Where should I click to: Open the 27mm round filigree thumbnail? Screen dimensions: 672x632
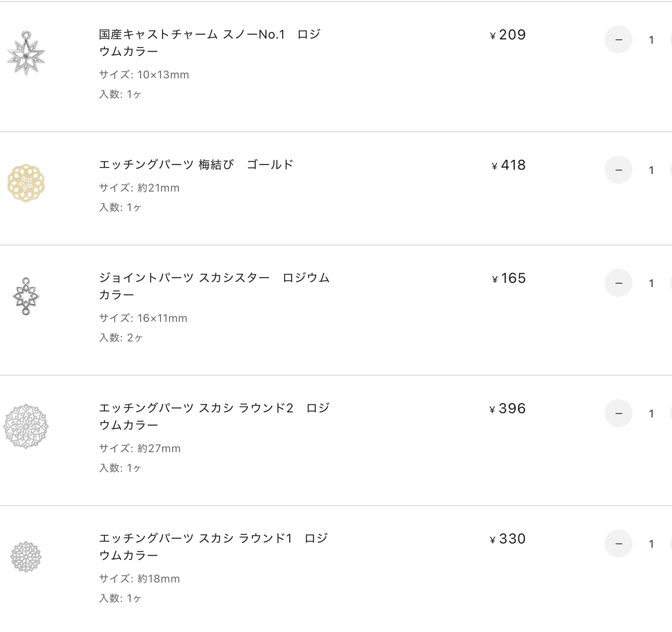[26, 426]
